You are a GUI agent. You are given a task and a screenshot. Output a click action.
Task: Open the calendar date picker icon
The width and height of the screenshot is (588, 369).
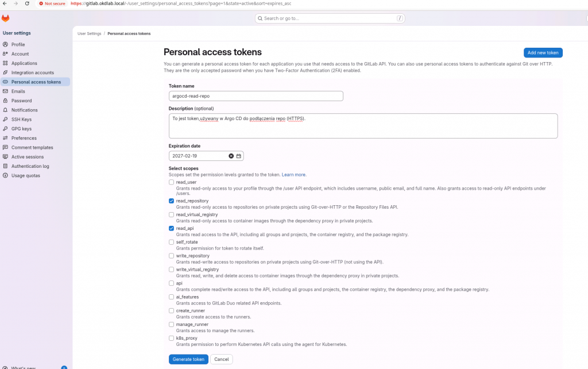239,156
